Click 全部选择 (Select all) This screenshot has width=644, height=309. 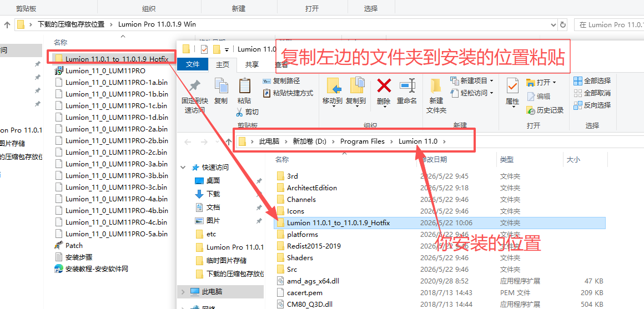tap(592, 80)
